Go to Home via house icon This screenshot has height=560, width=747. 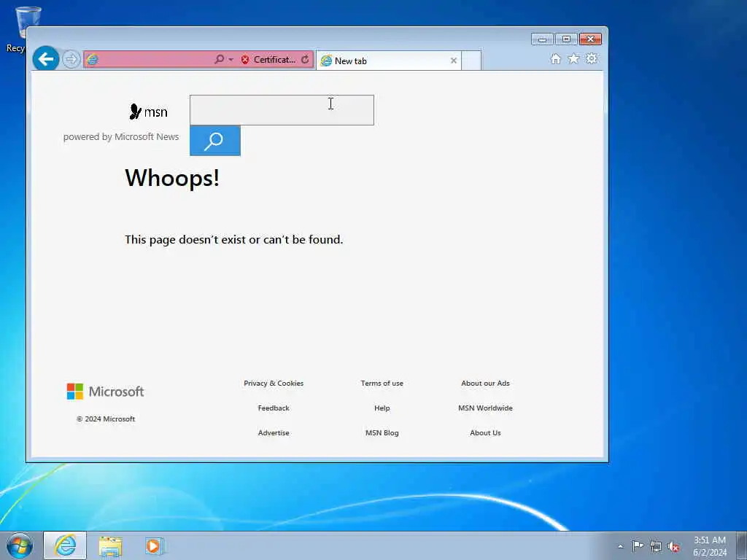point(555,58)
